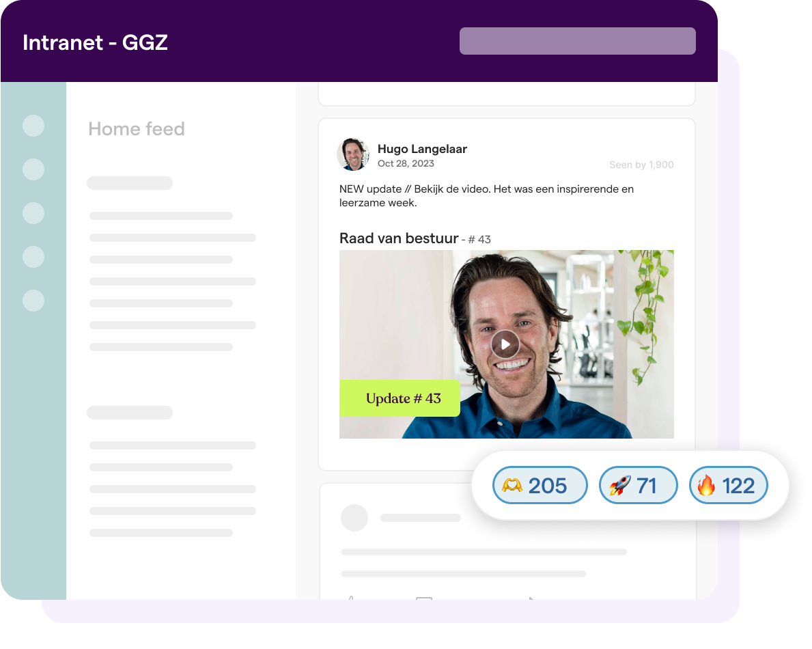The image size is (812, 649).
Task: Open the Intranet - GGZ home title
Action: (96, 42)
